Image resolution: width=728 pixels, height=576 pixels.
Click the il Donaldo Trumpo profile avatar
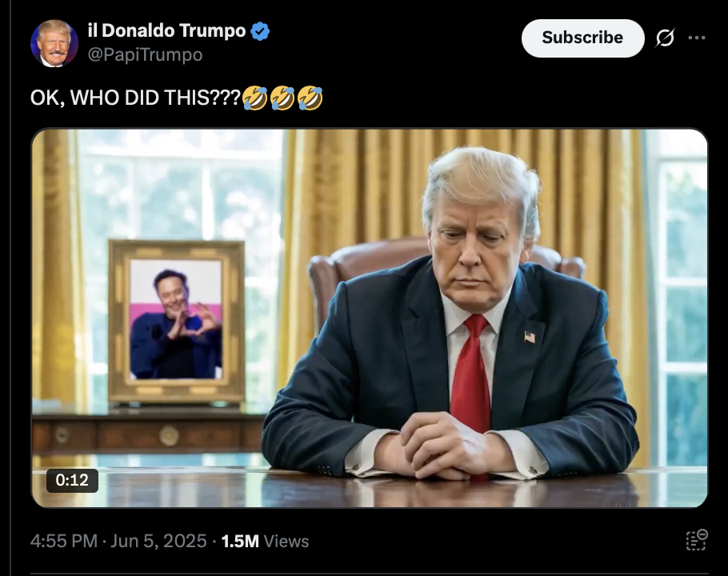pos(54,43)
